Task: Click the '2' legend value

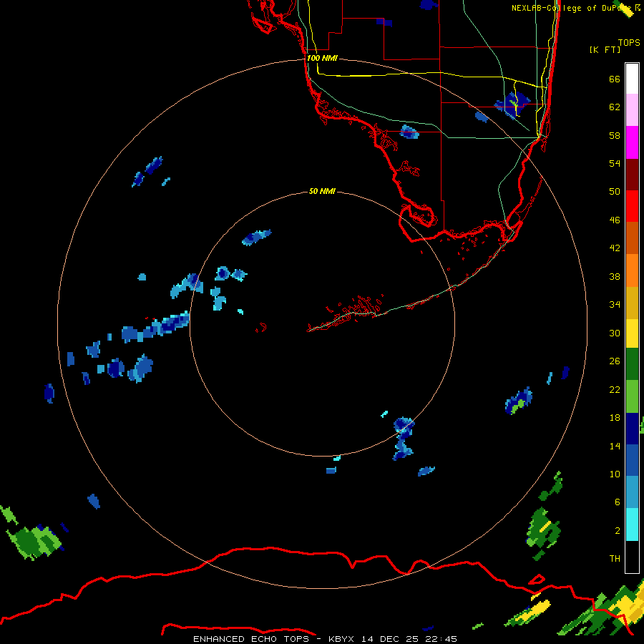Action: 618,531
